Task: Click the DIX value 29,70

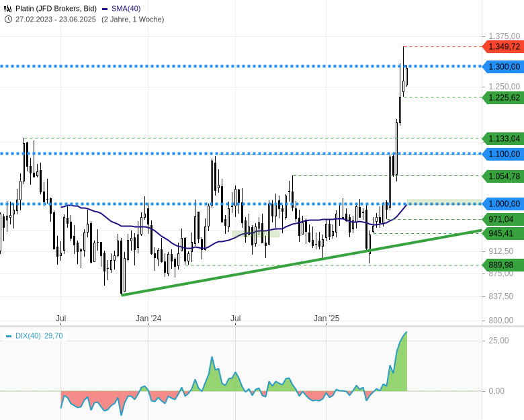Action: point(54,336)
